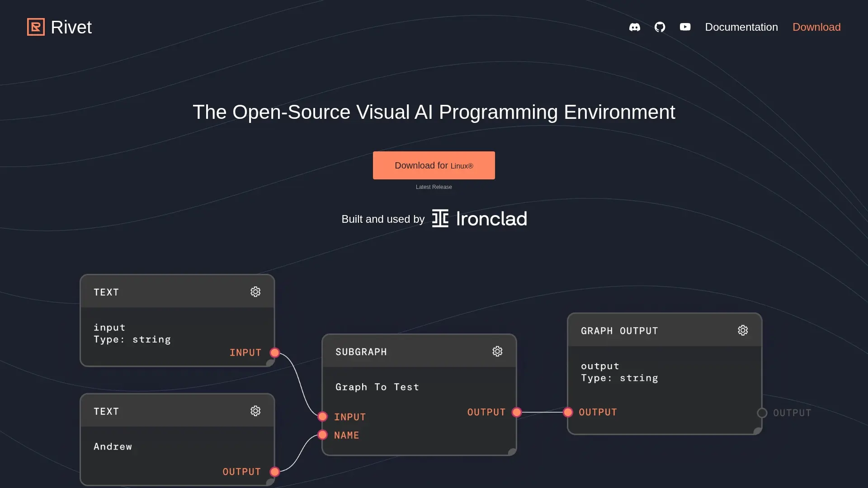Open the Discord icon link
The image size is (868, 488).
point(634,27)
